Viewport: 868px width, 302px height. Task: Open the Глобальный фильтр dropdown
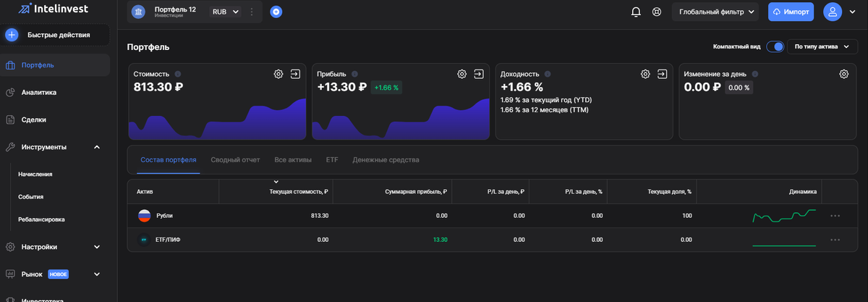(x=715, y=12)
